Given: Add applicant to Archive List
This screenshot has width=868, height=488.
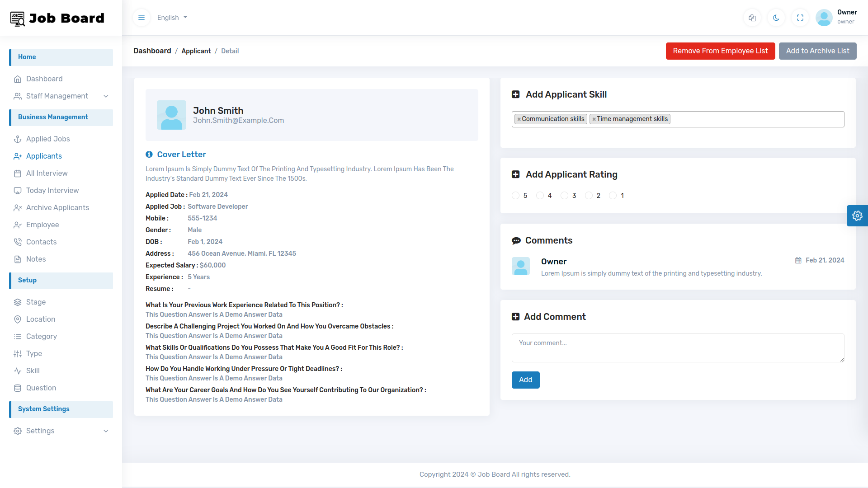Looking at the screenshot, I should pos(818,51).
